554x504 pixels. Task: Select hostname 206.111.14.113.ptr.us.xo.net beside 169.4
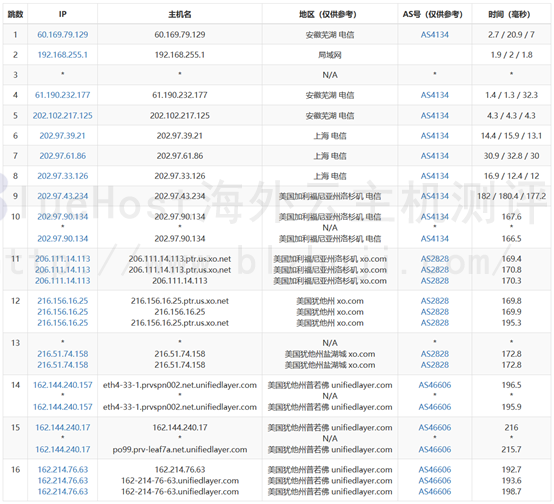[179, 259]
